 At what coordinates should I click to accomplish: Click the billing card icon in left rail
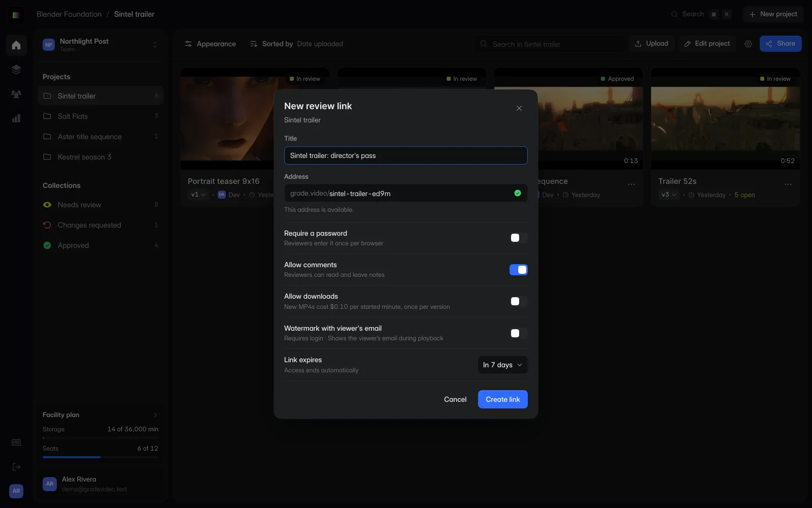(x=16, y=442)
